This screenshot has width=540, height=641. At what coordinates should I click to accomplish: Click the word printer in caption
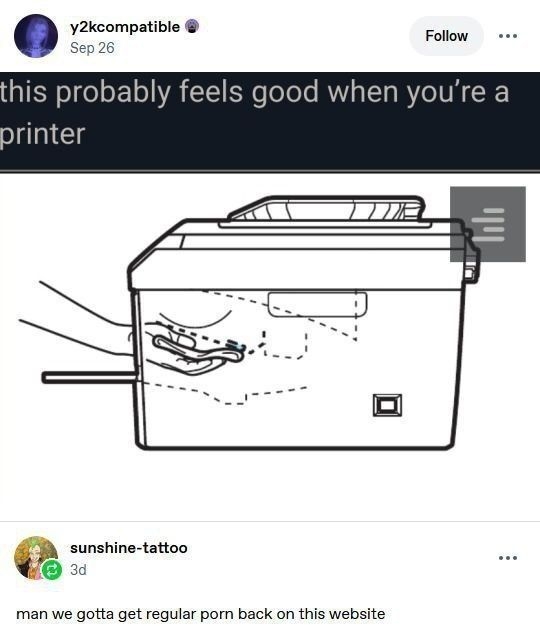pos(43,134)
